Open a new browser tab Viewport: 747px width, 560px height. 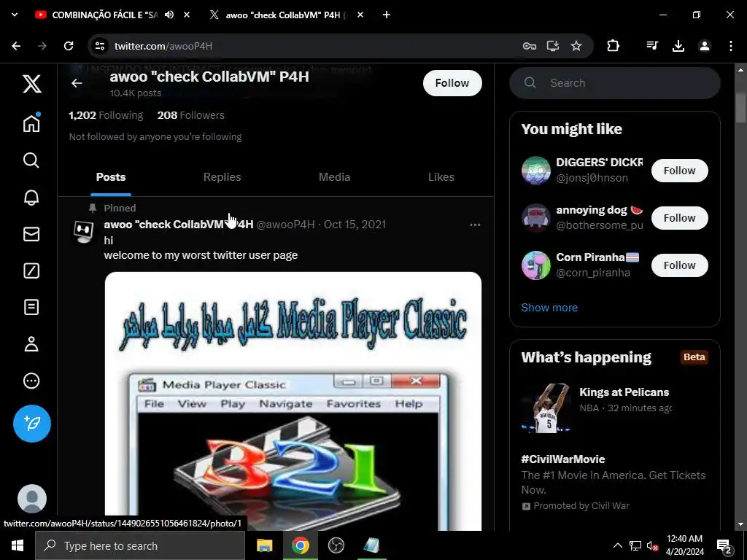coord(387,15)
